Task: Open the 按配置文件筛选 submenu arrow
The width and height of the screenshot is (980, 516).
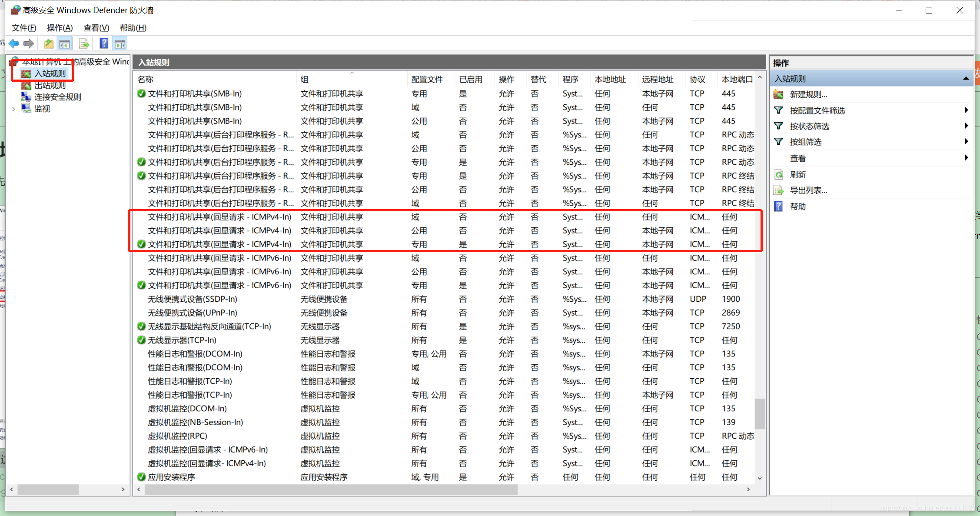Action: click(966, 110)
